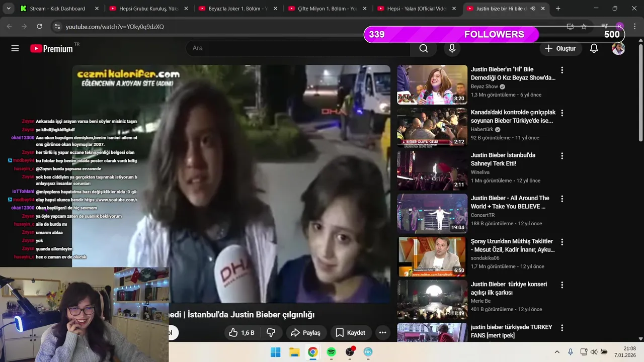Open the Beyaz Show channel name
Image resolution: width=644 pixels, height=362 pixels.
click(485, 87)
